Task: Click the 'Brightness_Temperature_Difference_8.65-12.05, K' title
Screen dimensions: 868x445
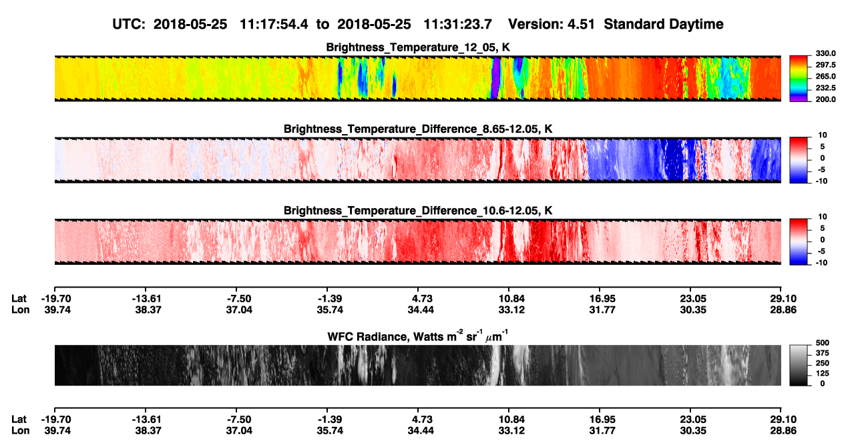Action: [x=418, y=129]
